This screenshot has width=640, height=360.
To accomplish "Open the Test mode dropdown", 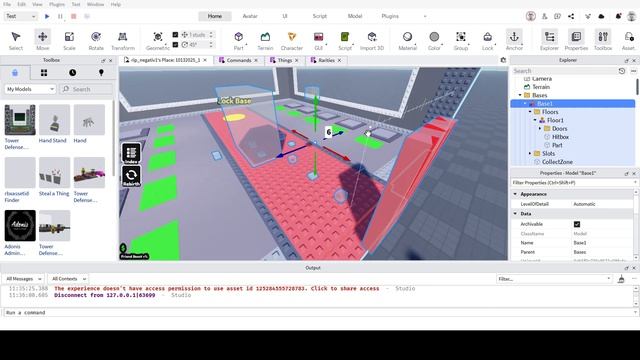I will tap(21, 16).
